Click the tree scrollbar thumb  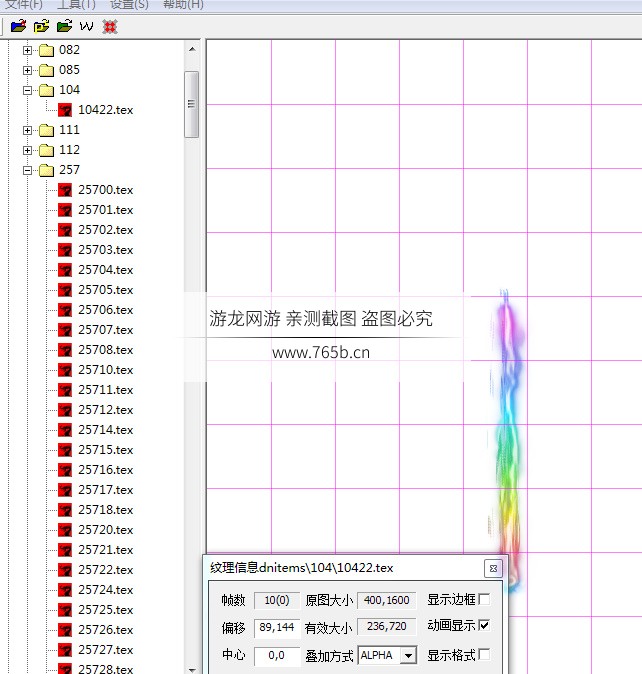click(x=192, y=104)
